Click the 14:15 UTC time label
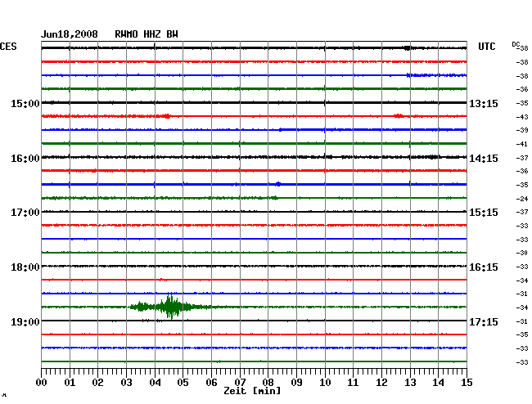 (484, 159)
